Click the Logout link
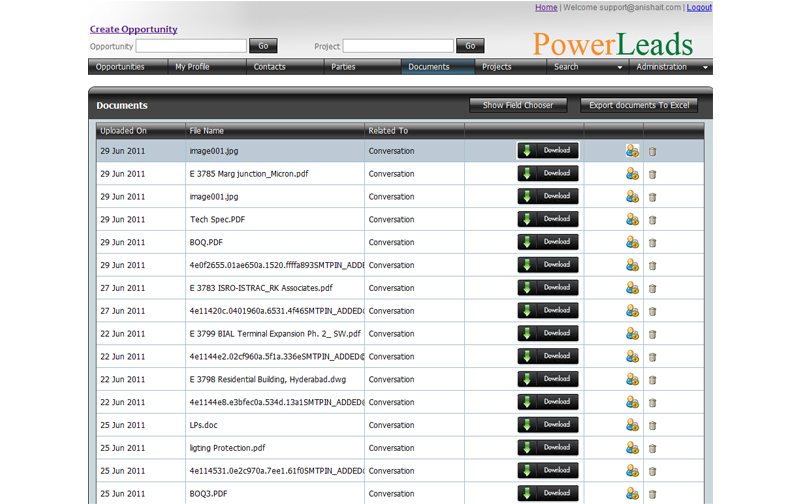The height and width of the screenshot is (504, 800). pyautogui.click(x=699, y=7)
